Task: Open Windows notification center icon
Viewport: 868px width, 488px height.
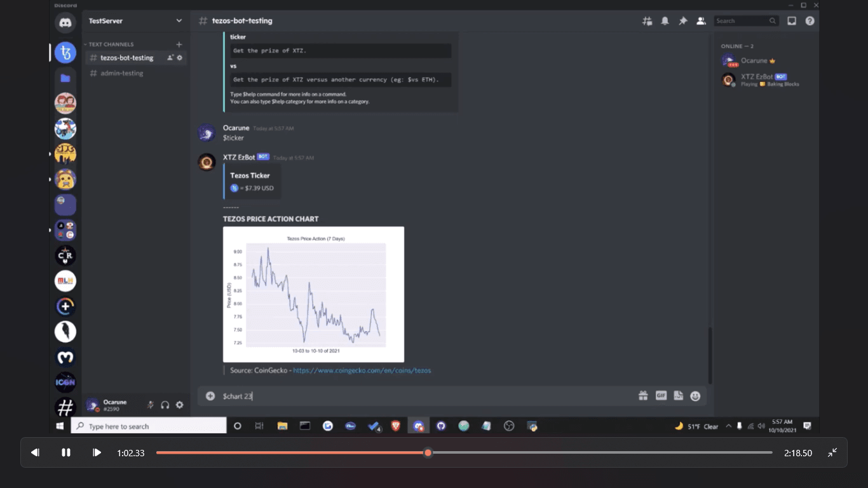Action: click(808, 426)
